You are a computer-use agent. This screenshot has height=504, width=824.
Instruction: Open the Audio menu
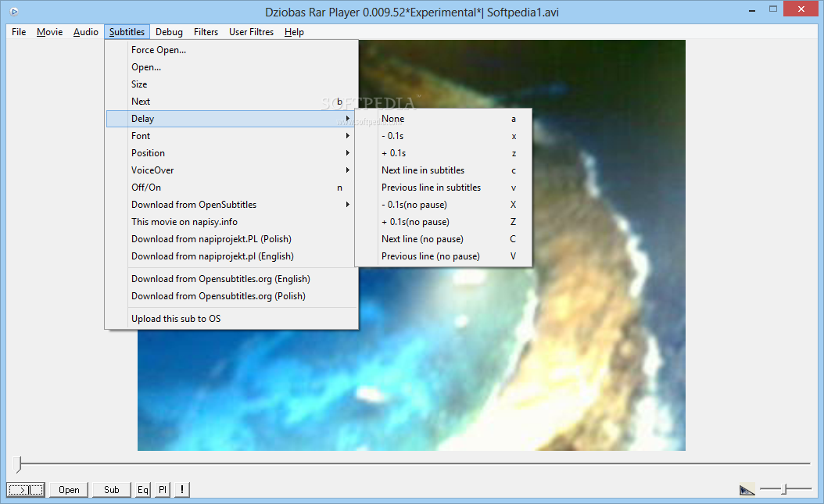(86, 32)
